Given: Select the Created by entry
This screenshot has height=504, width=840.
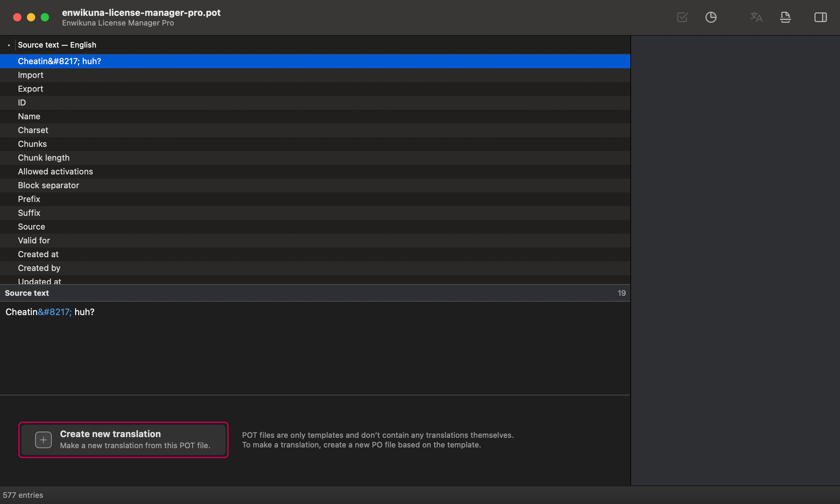Looking at the screenshot, I should point(315,268).
